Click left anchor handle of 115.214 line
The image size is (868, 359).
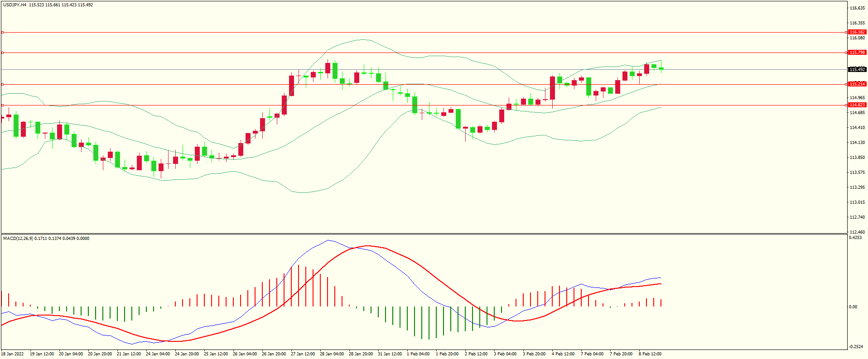click(2, 84)
